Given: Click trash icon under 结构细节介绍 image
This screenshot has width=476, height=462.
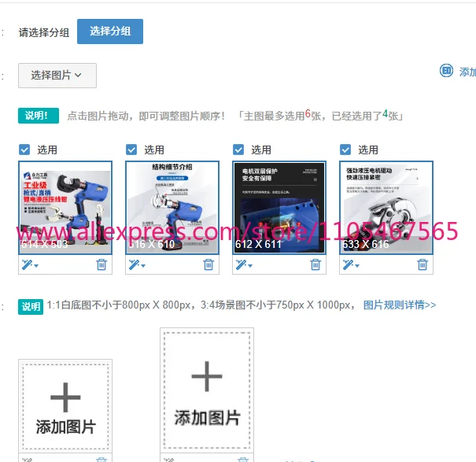Looking at the screenshot, I should pyautogui.click(x=208, y=264).
